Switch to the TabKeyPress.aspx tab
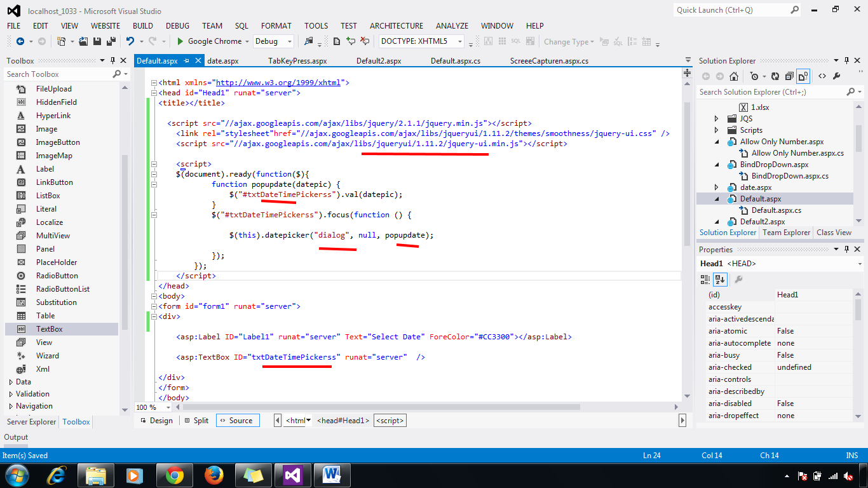This screenshot has height=488, width=868. (297, 61)
